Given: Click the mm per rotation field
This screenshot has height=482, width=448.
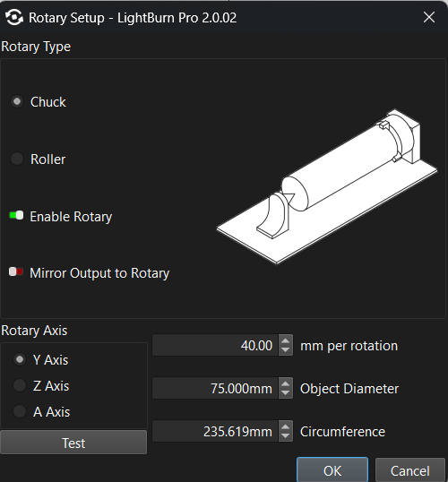Looking at the screenshot, I should point(216,345).
